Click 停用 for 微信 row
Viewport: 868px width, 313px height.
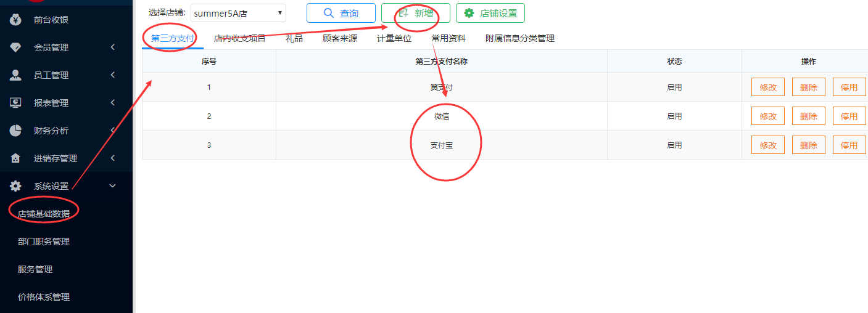(x=849, y=116)
